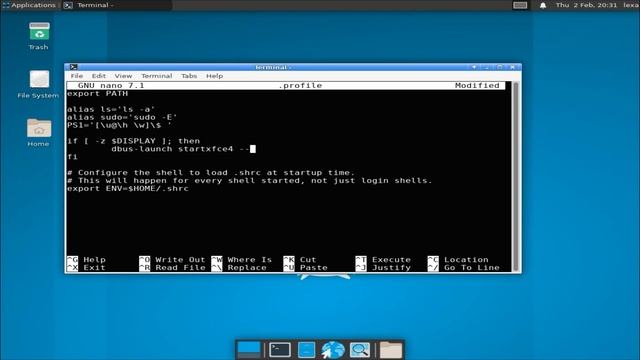Maximize the Terminal window
640x360 pixels.
coord(500,67)
